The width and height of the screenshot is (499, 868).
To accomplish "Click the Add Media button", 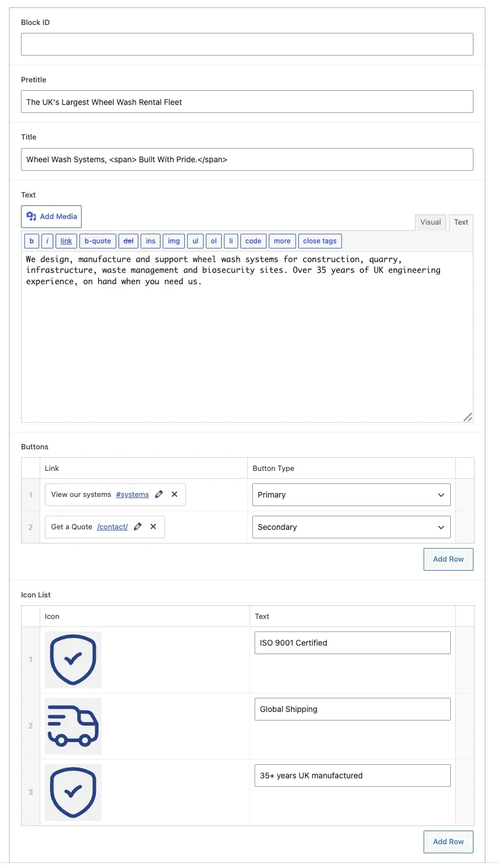I will click(51, 217).
